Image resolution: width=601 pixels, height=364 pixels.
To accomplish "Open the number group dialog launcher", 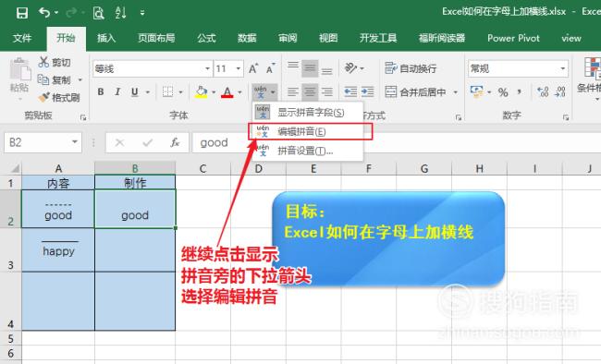I will click(566, 117).
